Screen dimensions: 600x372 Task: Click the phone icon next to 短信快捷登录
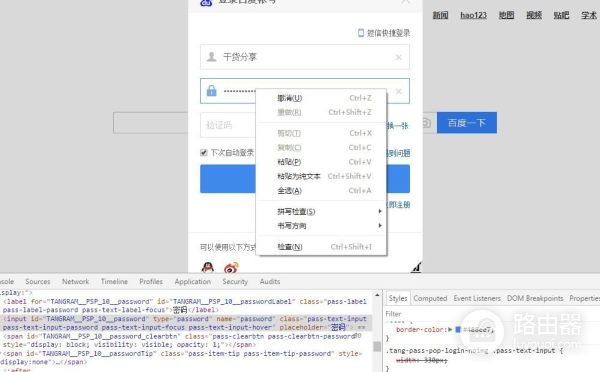pyautogui.click(x=360, y=33)
